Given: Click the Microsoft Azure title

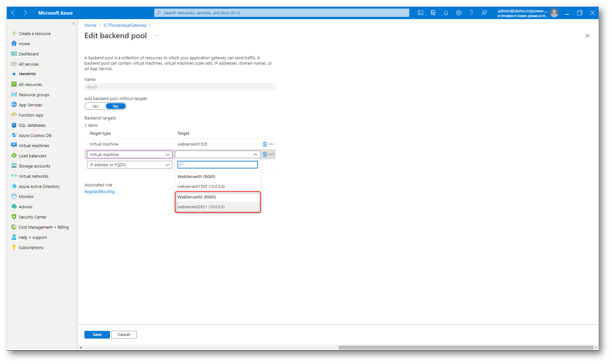Looking at the screenshot, I should click(x=55, y=13).
